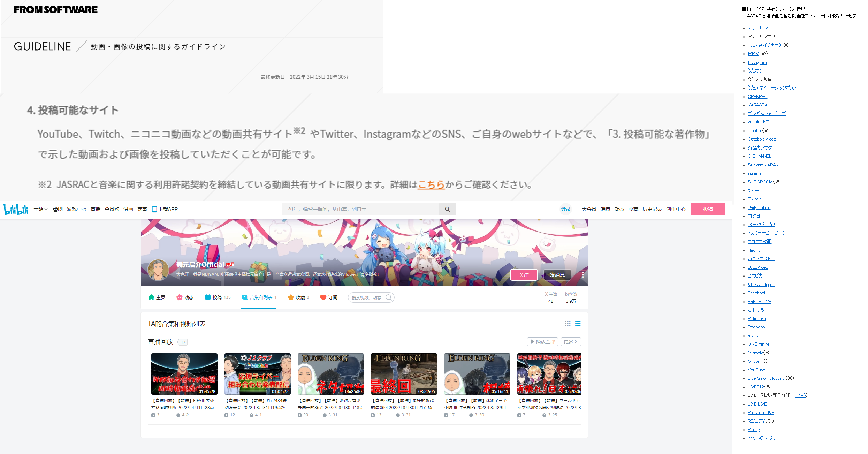Click the 动态 flower icon tab
The height and width of the screenshot is (454, 868).
click(185, 297)
